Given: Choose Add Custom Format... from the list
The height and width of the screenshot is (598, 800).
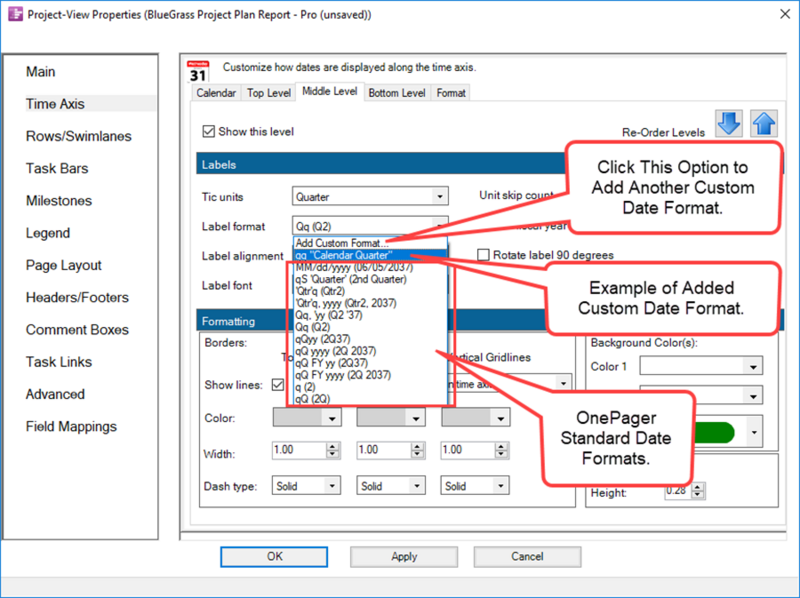Looking at the screenshot, I should [370, 243].
